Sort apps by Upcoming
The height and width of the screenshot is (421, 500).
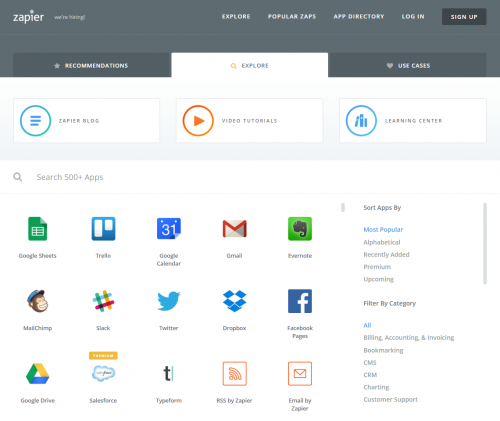coord(378,279)
